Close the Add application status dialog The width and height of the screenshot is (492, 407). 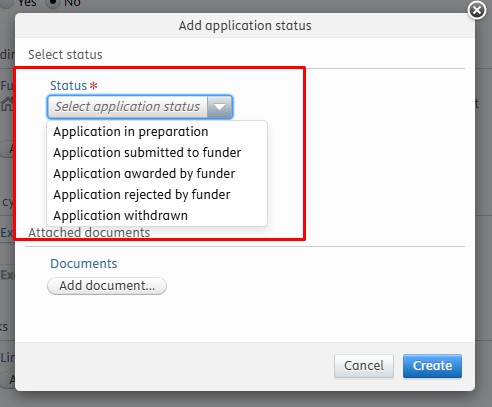tap(477, 10)
